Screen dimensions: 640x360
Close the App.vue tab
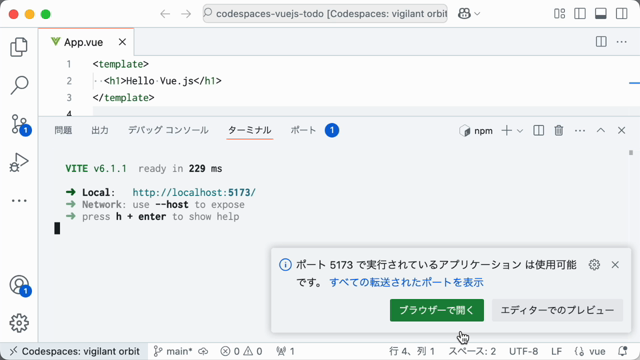[122, 42]
